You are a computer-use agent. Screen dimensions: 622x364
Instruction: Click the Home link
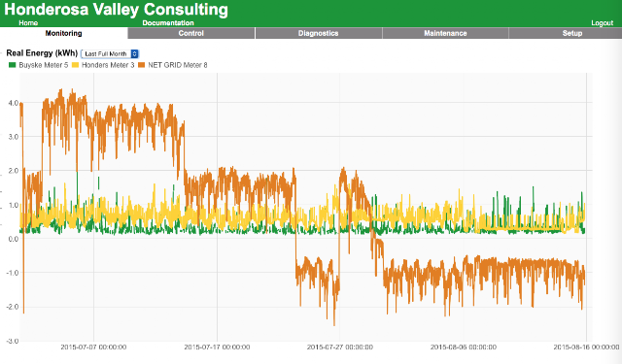pos(28,23)
